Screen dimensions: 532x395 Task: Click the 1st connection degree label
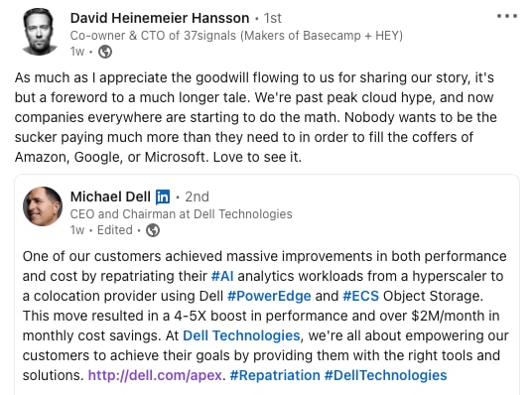pos(272,18)
